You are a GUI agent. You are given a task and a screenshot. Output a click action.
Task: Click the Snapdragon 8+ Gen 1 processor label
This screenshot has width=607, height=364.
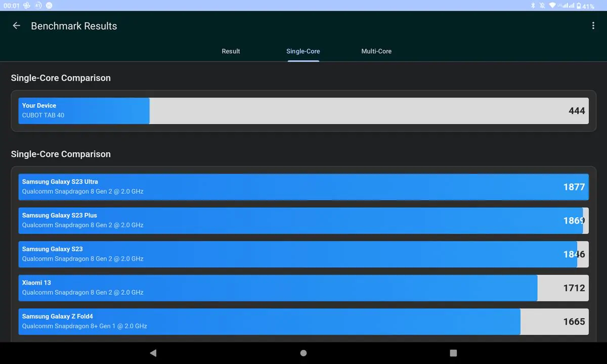84,326
